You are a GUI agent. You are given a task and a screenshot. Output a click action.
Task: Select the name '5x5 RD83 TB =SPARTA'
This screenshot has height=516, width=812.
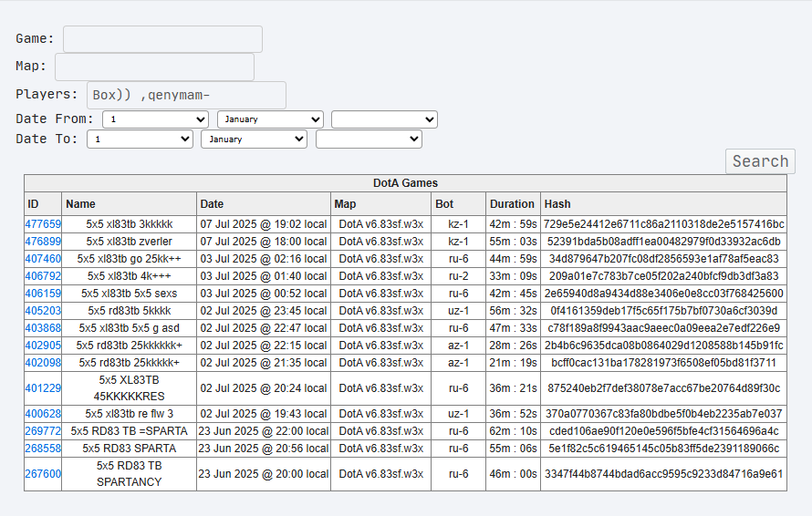tap(130, 431)
